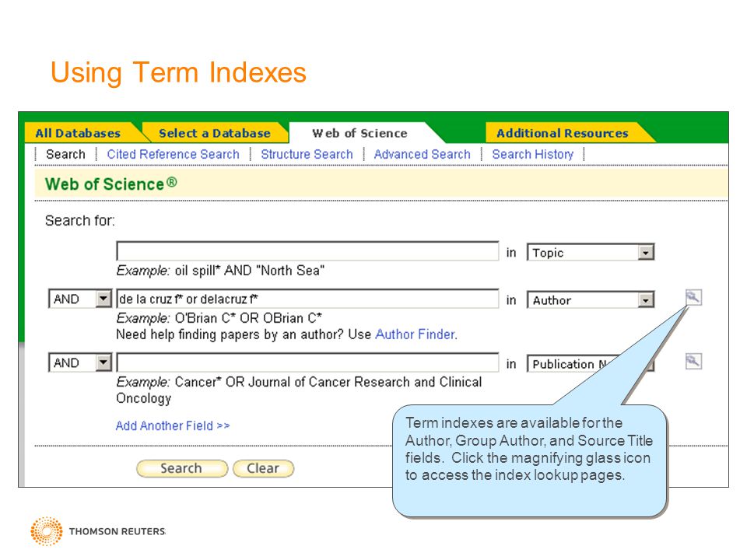Focus the Topic search input field
The height and width of the screenshot is (560, 747).
308,251
